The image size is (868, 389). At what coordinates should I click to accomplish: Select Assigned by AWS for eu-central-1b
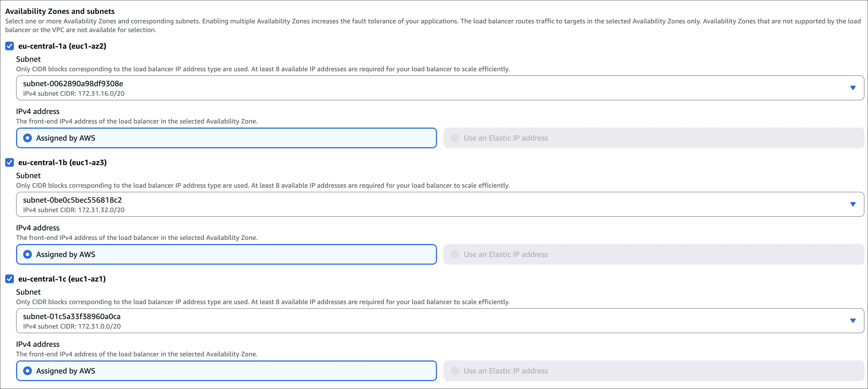66,255
